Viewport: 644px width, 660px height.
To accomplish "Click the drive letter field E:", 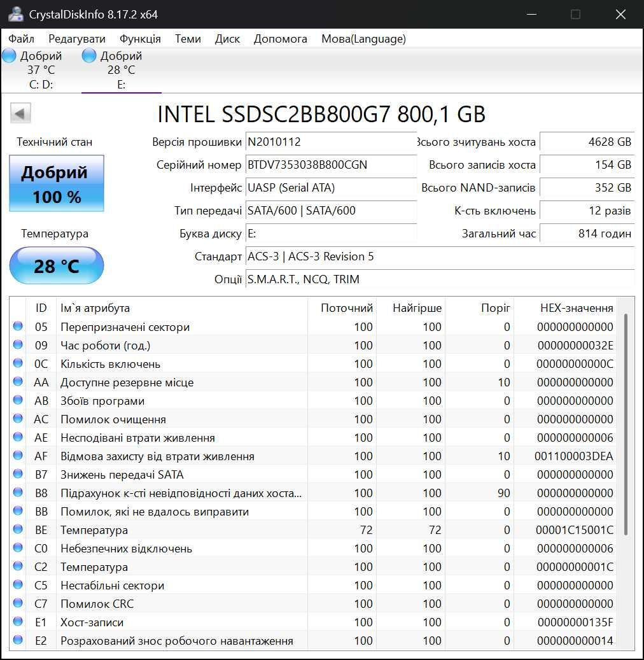I will click(x=331, y=233).
